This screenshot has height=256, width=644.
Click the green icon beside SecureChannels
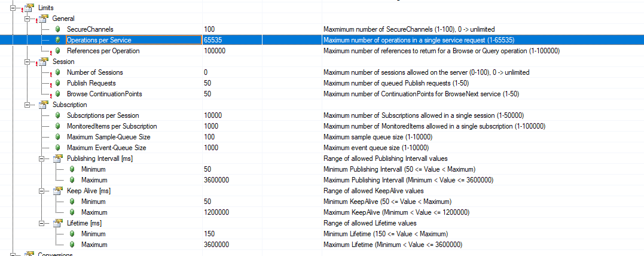58,29
